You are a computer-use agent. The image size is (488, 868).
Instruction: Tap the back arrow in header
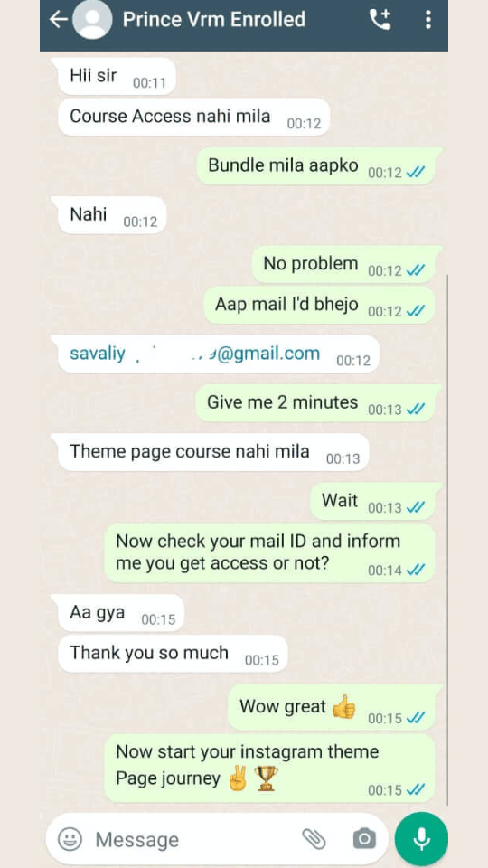click(58, 20)
